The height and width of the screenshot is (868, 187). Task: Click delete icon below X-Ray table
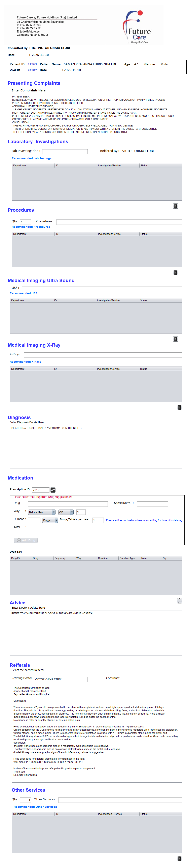(179, 407)
